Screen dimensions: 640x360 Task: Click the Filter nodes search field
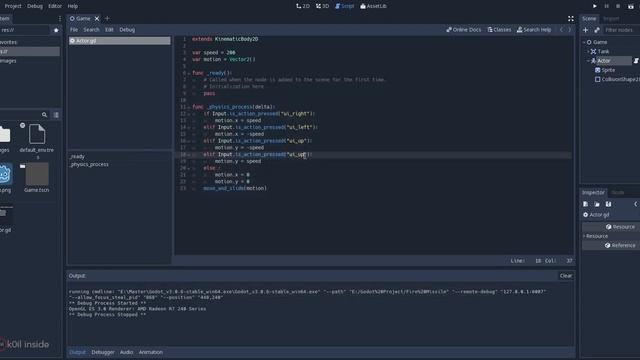click(x=622, y=30)
